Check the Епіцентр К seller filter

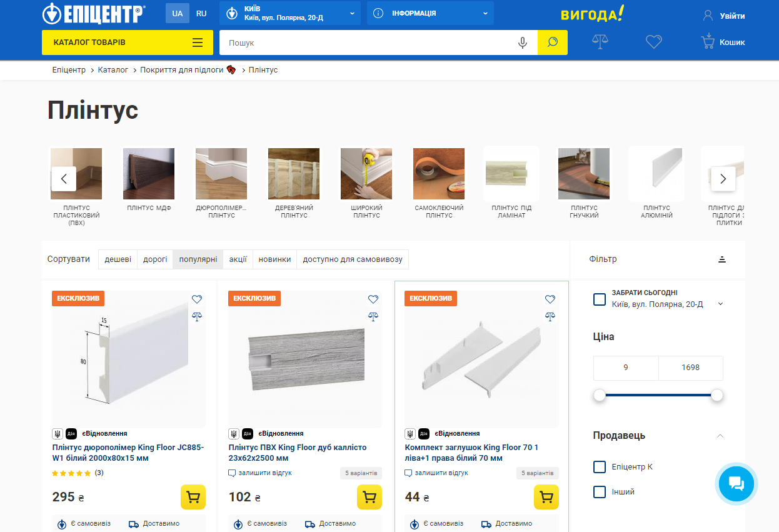(x=600, y=467)
